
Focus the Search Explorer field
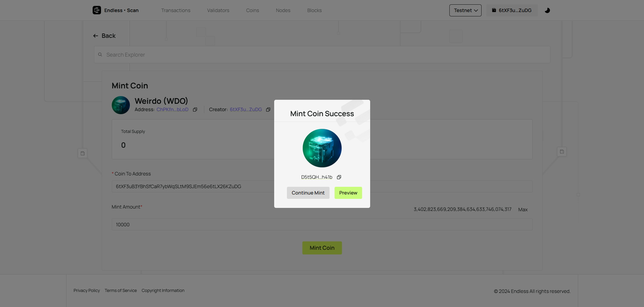click(322, 55)
